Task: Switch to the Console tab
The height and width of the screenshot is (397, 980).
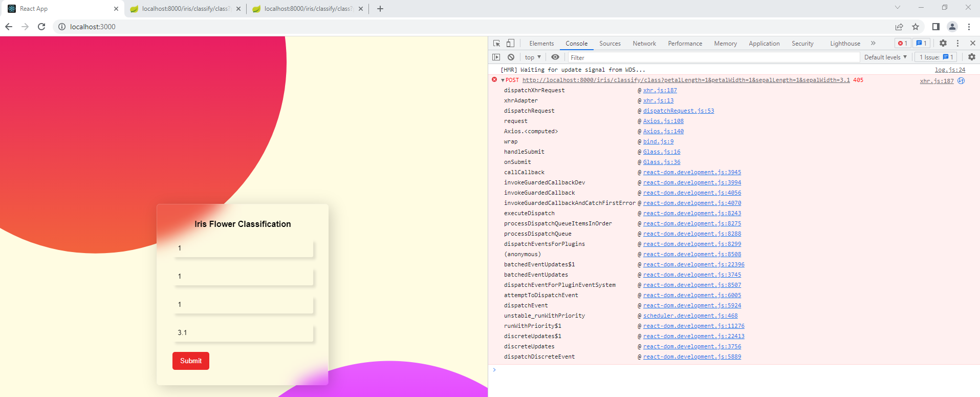Action: [576, 44]
